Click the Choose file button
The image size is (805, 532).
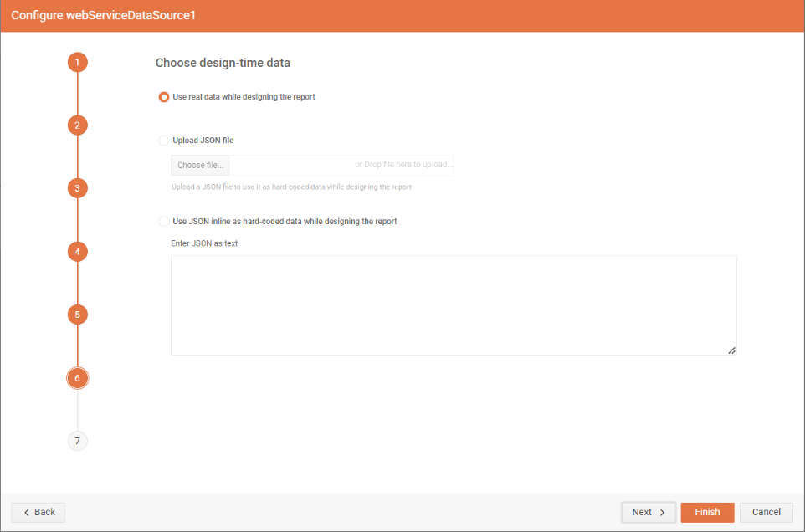click(199, 165)
